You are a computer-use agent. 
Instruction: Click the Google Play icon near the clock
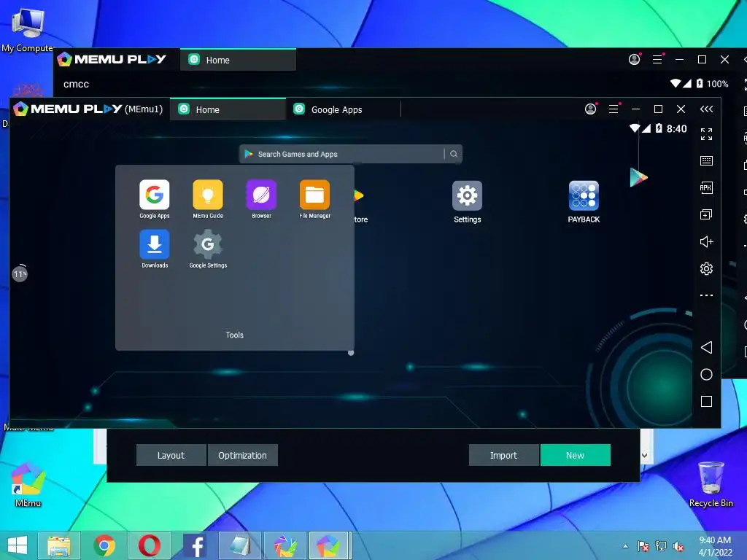click(638, 178)
